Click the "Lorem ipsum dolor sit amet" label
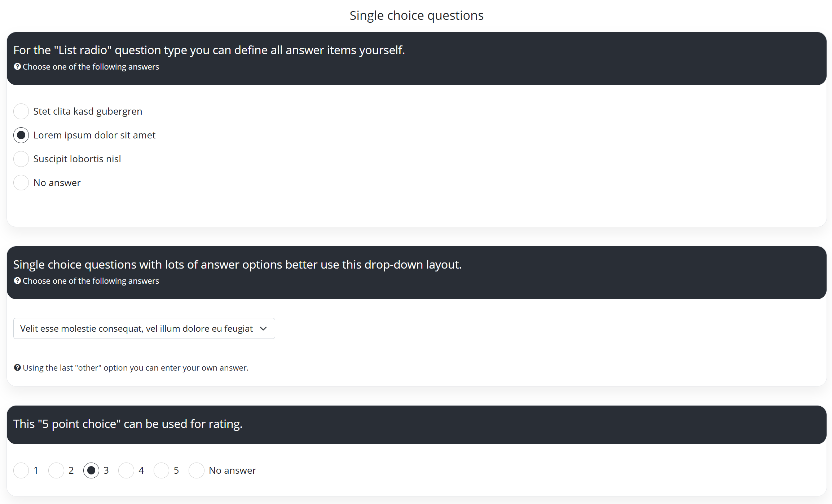The image size is (832, 504). click(x=94, y=135)
